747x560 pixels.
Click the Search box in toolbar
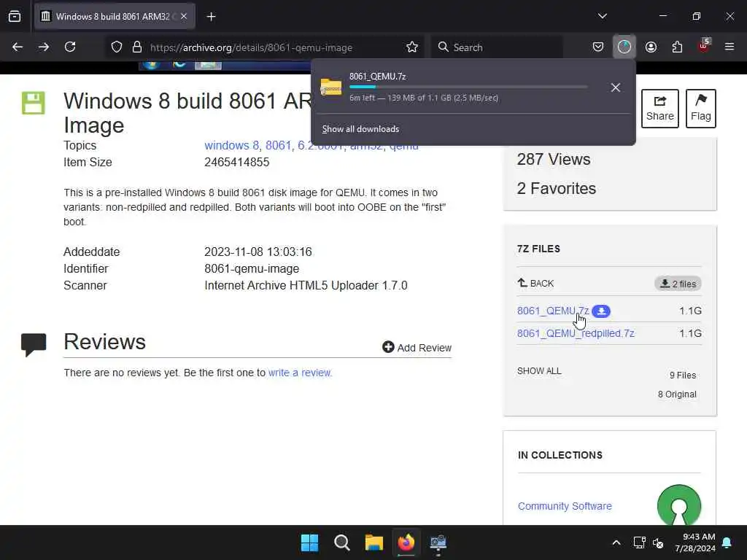[x=497, y=47]
